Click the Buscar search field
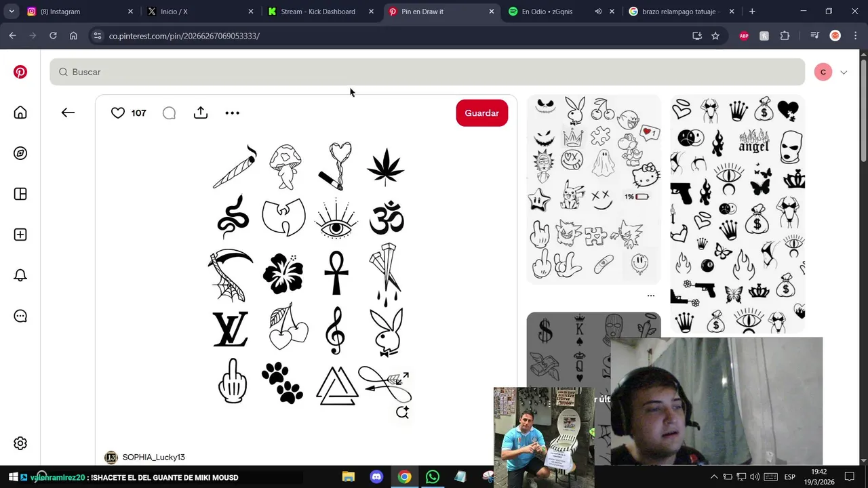 [x=427, y=72]
